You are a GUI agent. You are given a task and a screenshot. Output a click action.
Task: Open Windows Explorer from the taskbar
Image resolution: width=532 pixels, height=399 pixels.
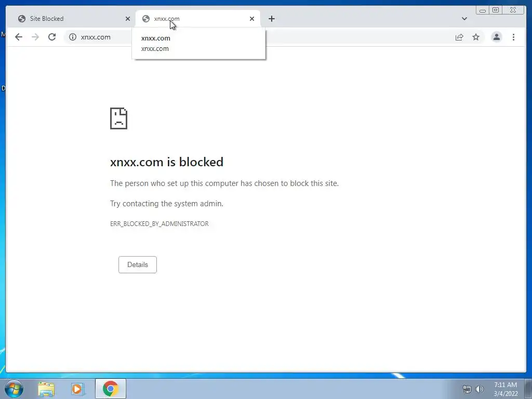point(46,389)
